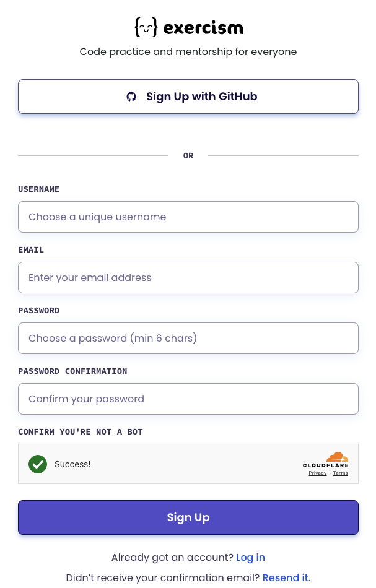Open Cloudflare's Privacy link

coord(317,473)
